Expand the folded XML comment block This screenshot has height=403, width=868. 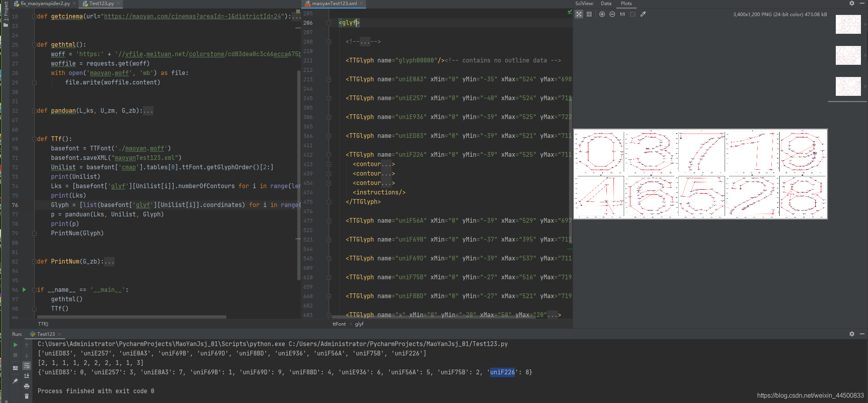point(329,42)
